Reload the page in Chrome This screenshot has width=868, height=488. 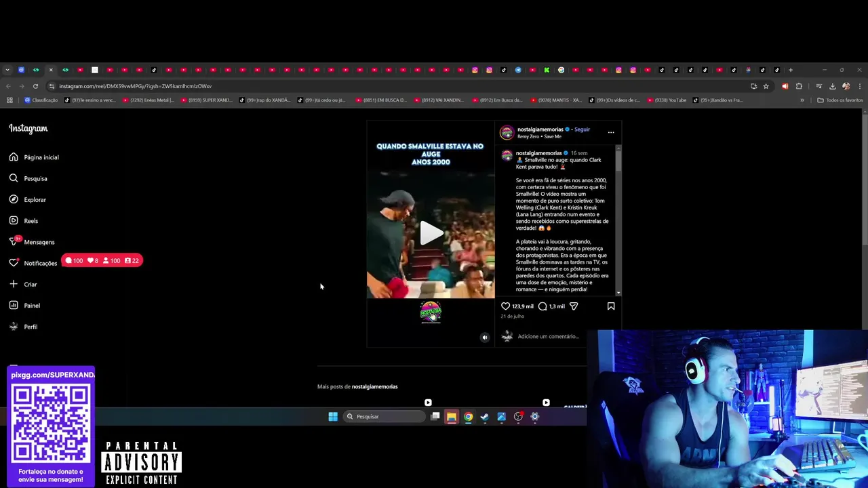[35, 86]
